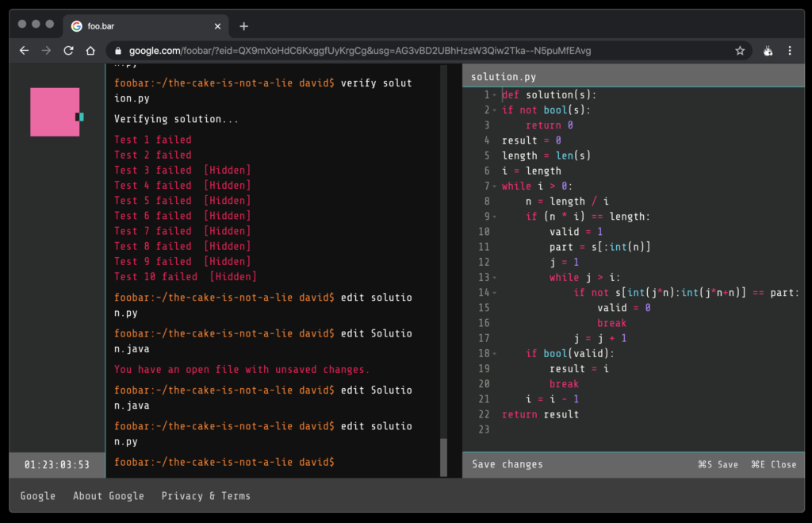Click the solution.py file title

click(x=504, y=77)
